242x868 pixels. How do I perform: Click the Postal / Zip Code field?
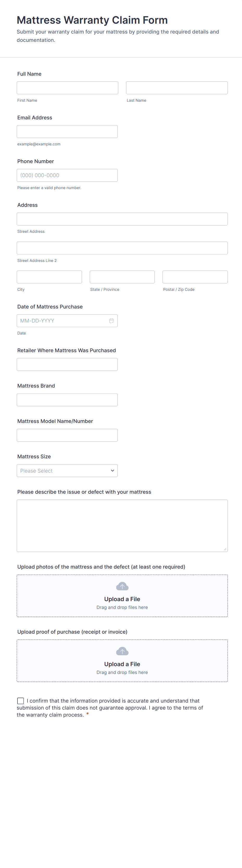click(195, 277)
